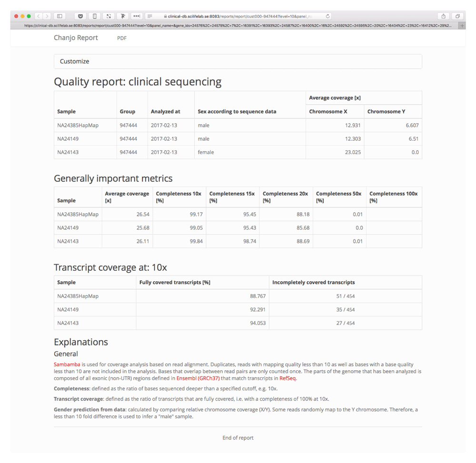Click the device-shaped extension icon in toolbar
Screen dimensions: 476x463
click(x=95, y=16)
